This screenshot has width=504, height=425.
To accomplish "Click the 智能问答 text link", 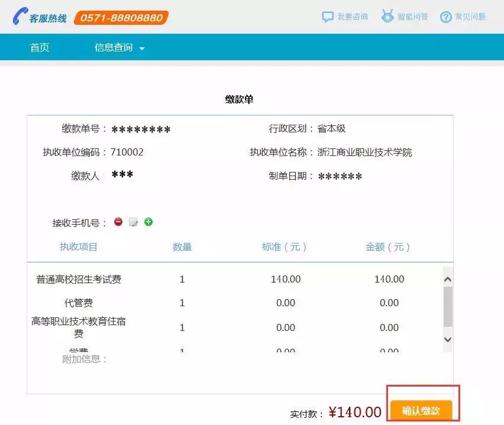I will [x=413, y=17].
